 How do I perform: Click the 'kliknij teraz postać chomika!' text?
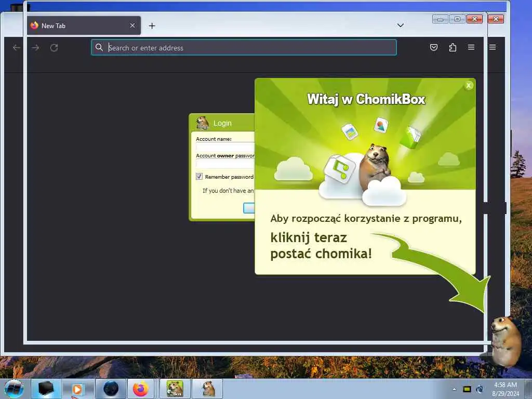click(x=321, y=245)
